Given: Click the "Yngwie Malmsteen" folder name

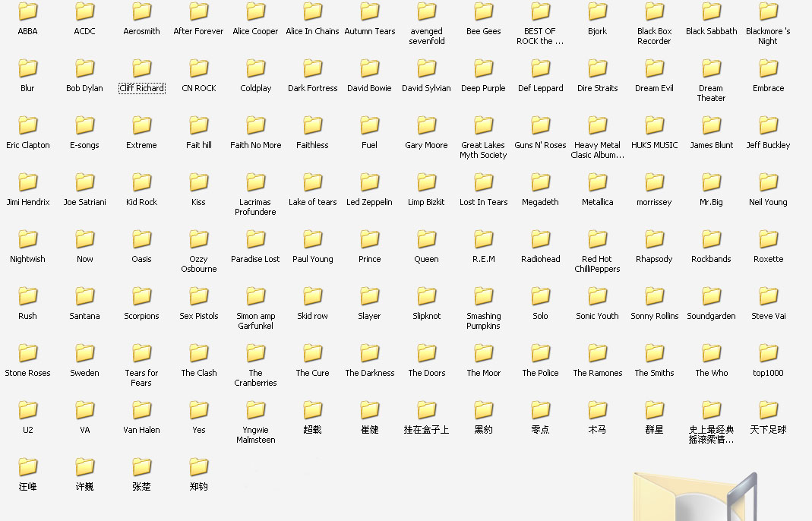Looking at the screenshot, I should pos(256,434).
